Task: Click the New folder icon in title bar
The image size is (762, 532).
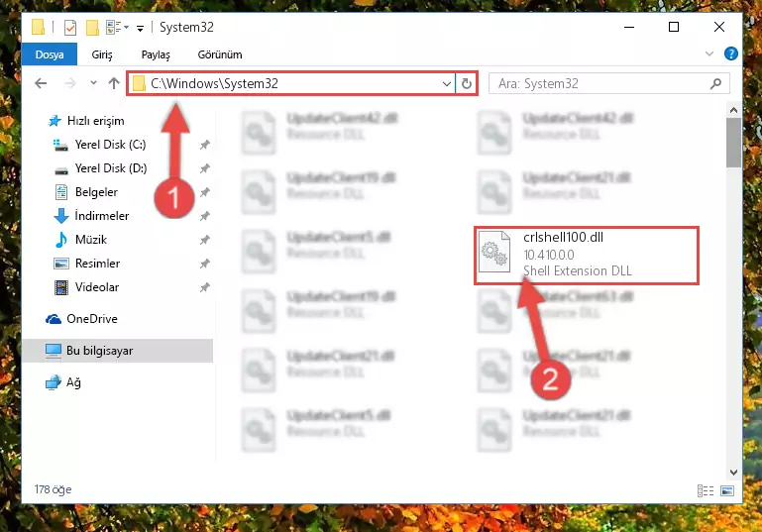Action: pyautogui.click(x=92, y=27)
